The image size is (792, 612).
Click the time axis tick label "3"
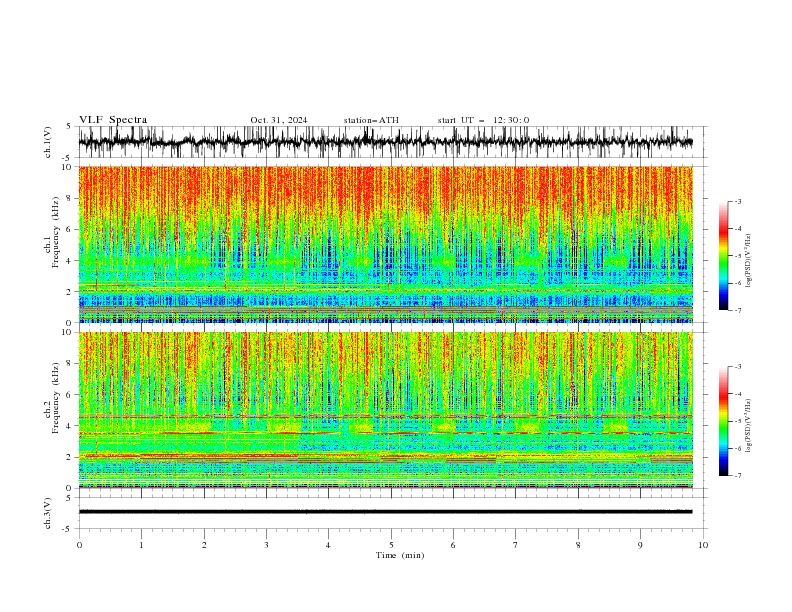click(x=266, y=545)
